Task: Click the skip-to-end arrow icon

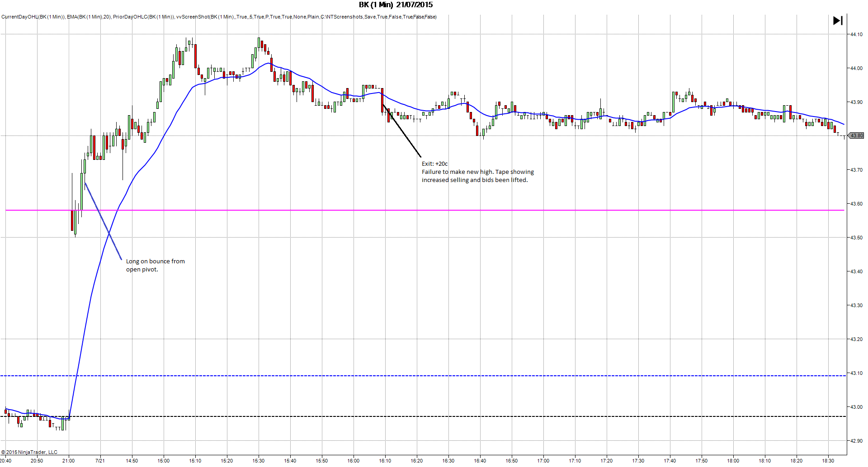Action: (838, 21)
